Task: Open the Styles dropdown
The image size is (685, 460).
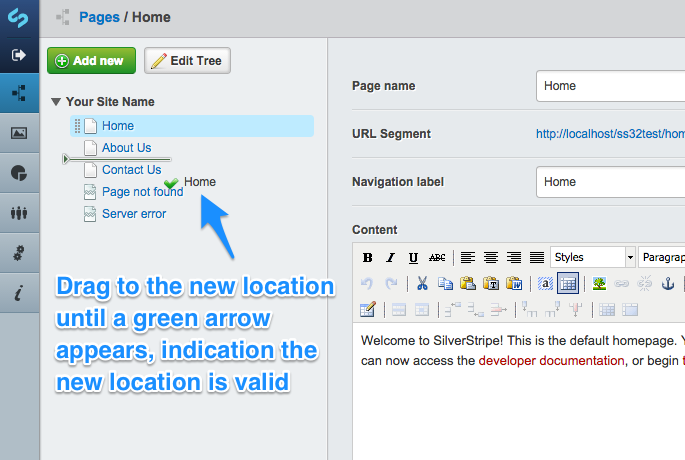Action: (x=594, y=258)
